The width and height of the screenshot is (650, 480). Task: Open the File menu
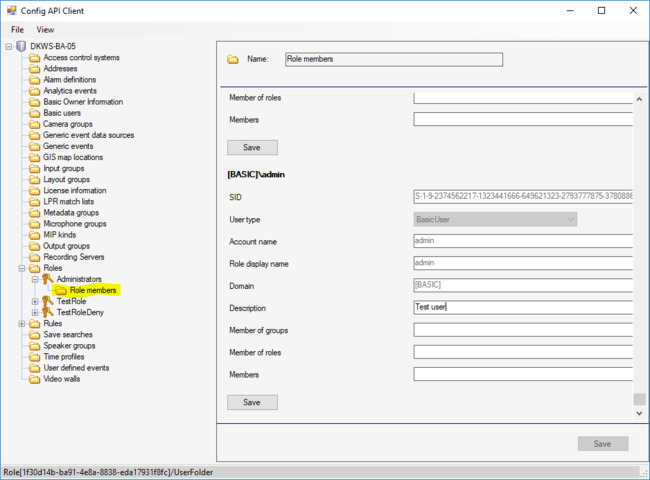(18, 30)
